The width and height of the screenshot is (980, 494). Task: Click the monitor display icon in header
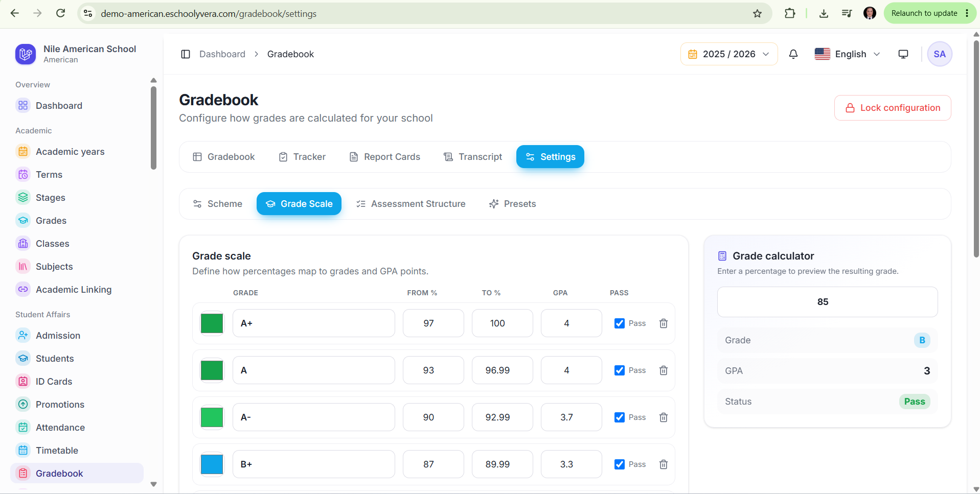(x=903, y=54)
